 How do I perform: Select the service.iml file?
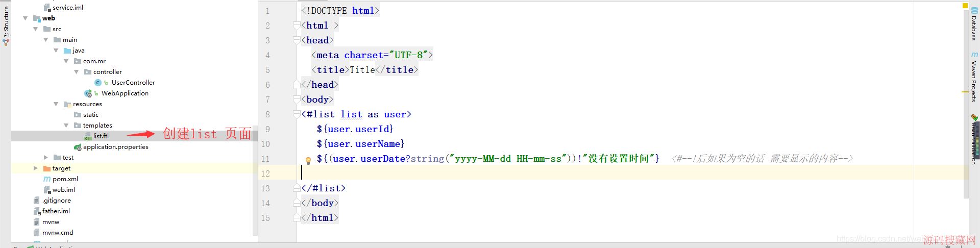tap(67, 8)
